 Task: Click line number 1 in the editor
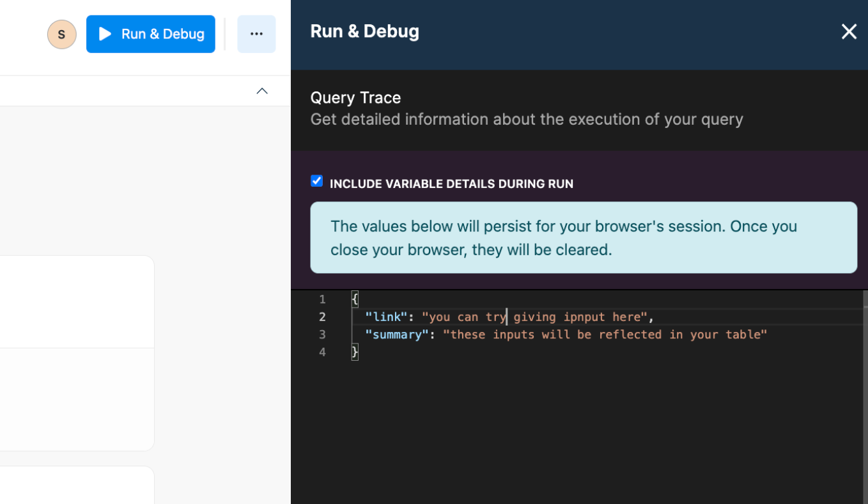click(322, 299)
